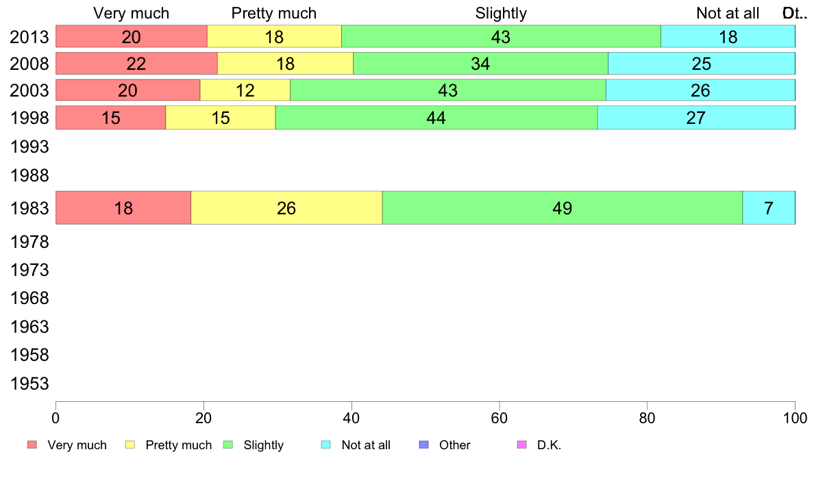The height and width of the screenshot is (504, 814).
Task: Click the Pretty much column header
Action: tap(273, 14)
